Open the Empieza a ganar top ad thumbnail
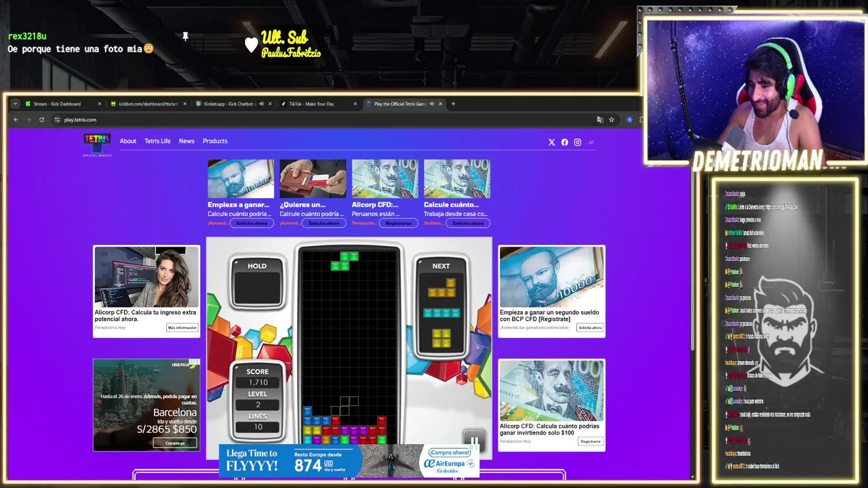This screenshot has height=488, width=868. [x=241, y=179]
